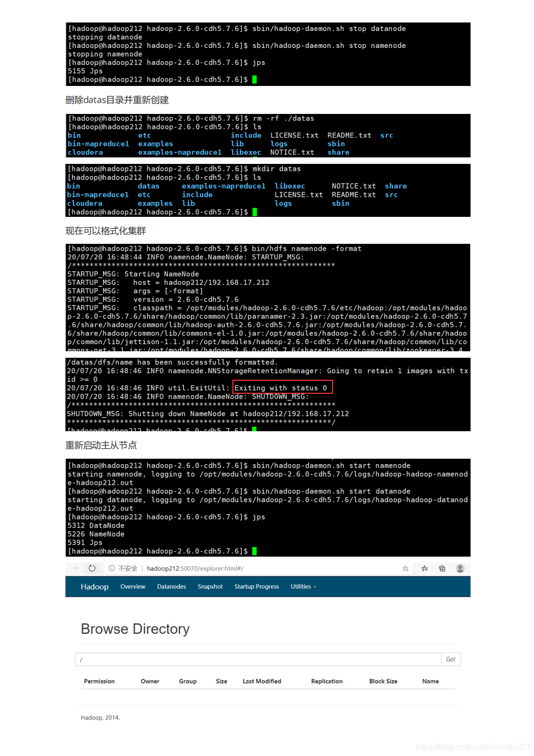534x756 pixels.
Task: Click the Last Modified column header
Action: coord(262,681)
